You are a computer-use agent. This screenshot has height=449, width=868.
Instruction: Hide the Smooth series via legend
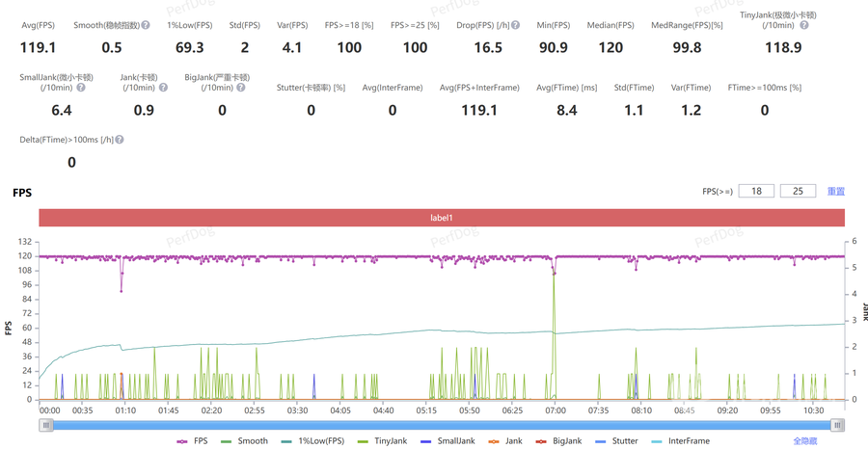tap(245, 441)
